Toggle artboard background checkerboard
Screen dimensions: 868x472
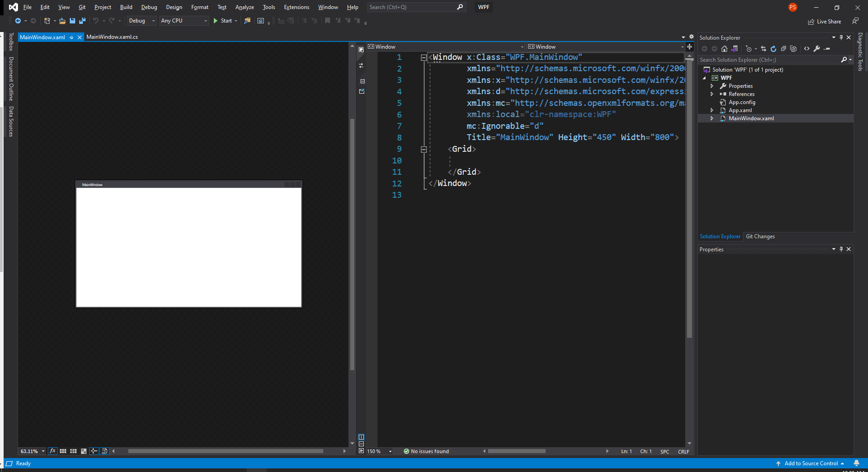tap(84, 451)
